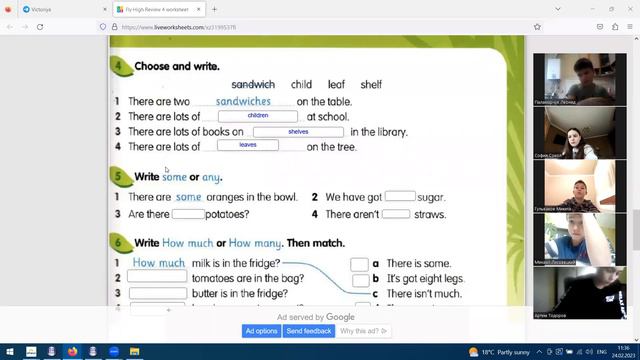640x360 pixels.
Task: Go forward in browser history
Action: coord(25,27)
